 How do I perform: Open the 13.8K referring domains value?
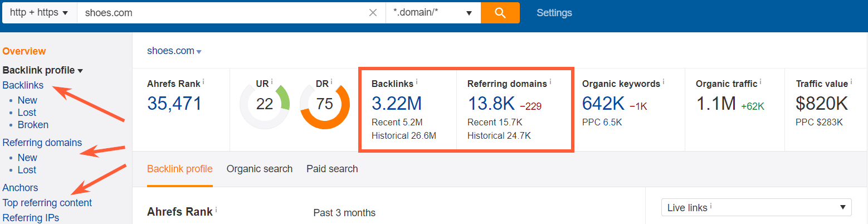click(x=491, y=103)
